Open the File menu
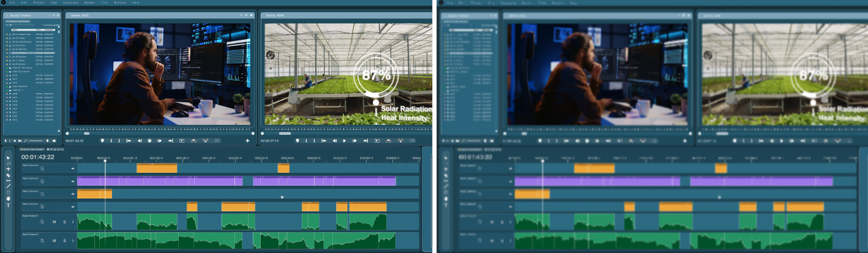Viewport: 868px width, 253px height. pos(12,2)
